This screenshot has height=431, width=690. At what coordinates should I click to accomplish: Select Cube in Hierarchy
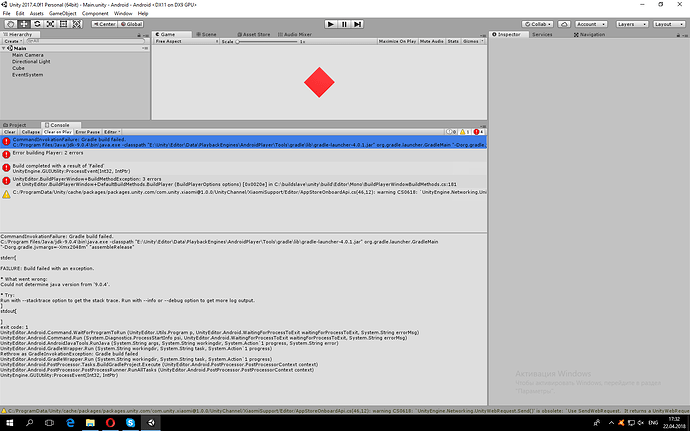18,68
